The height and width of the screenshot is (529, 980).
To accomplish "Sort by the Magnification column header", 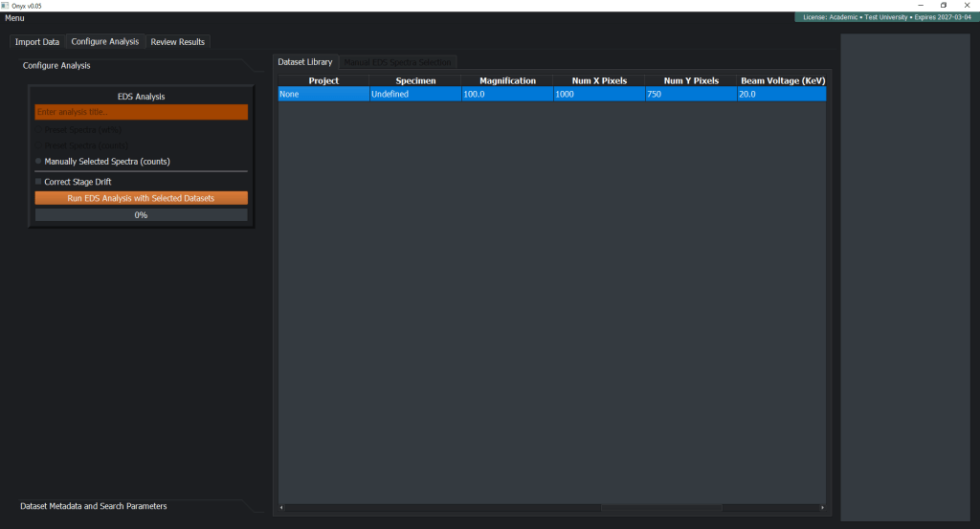I will 507,80.
